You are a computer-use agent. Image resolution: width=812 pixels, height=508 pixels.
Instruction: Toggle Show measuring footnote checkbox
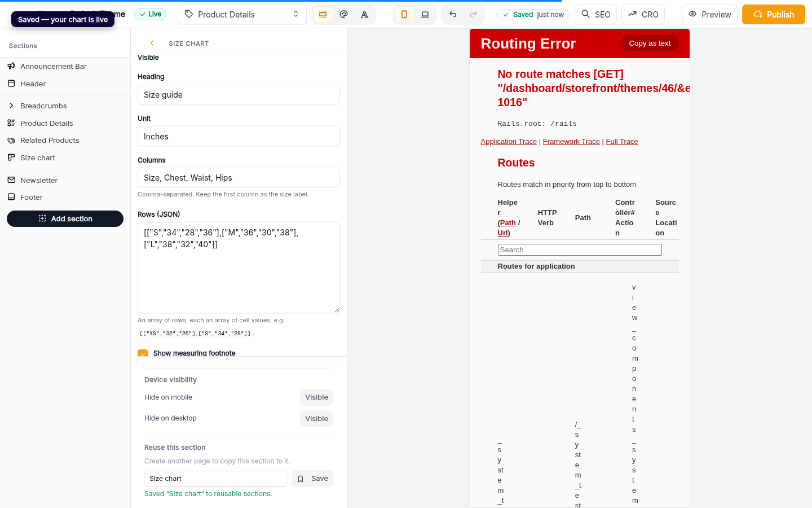pyautogui.click(x=143, y=353)
